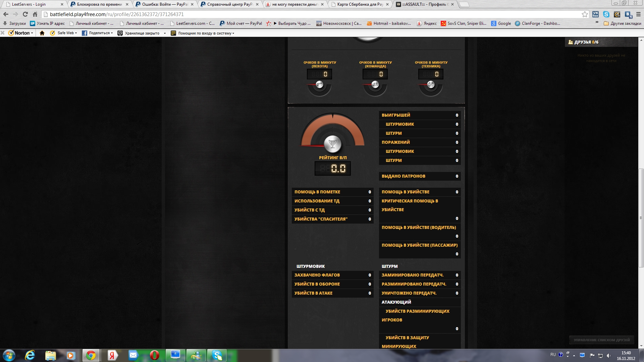Open the Узнать IP адрес bookmark
Image resolution: width=644 pixels, height=362 pixels.
pyautogui.click(x=47, y=23)
